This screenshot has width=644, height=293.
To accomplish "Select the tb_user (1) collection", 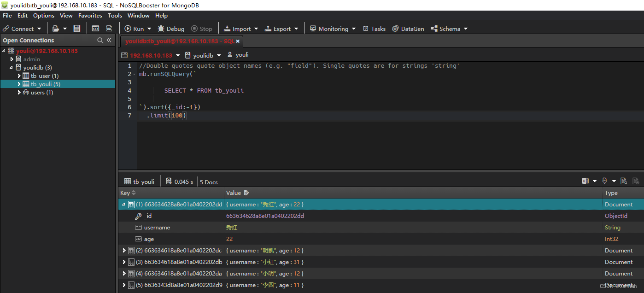I will click(45, 76).
